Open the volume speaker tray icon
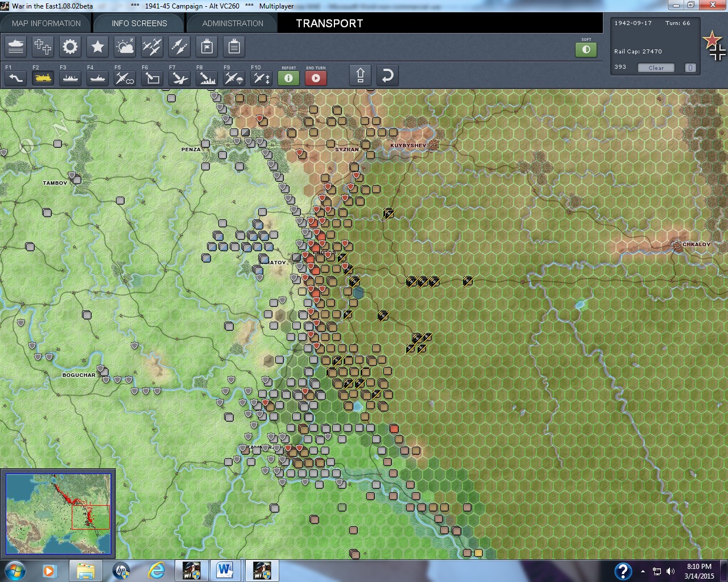The image size is (728, 582). [x=671, y=571]
